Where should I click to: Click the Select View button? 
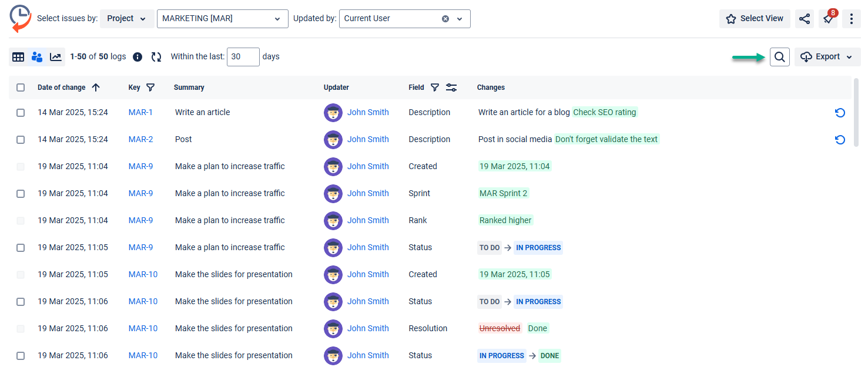pos(755,19)
